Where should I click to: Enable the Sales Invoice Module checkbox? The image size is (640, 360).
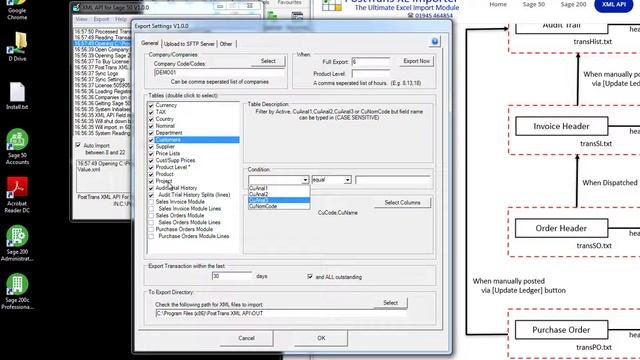[151, 202]
